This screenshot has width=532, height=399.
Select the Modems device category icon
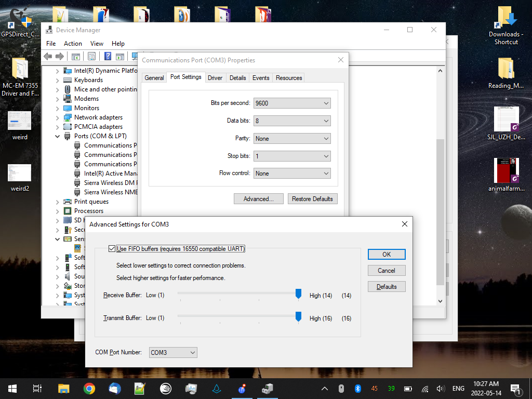coord(68,99)
